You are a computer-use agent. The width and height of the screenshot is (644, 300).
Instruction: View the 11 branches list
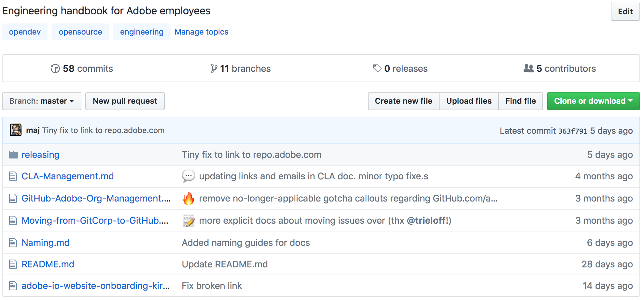(241, 68)
